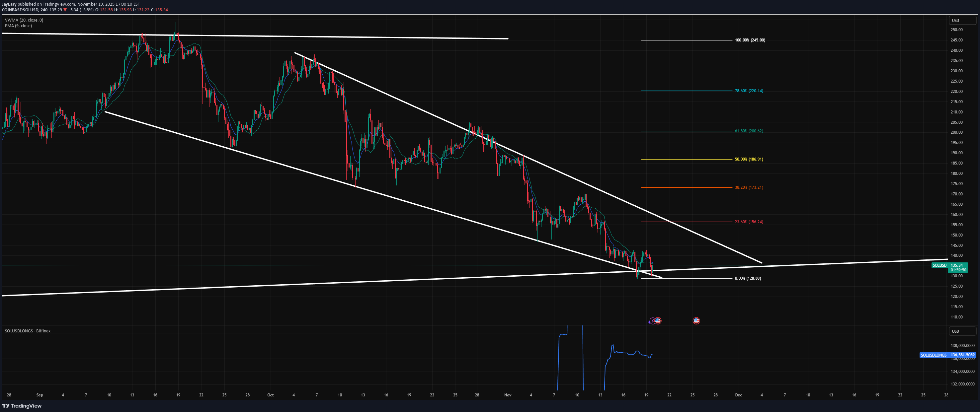Click the green SOLUSD price label tag

click(x=939, y=265)
